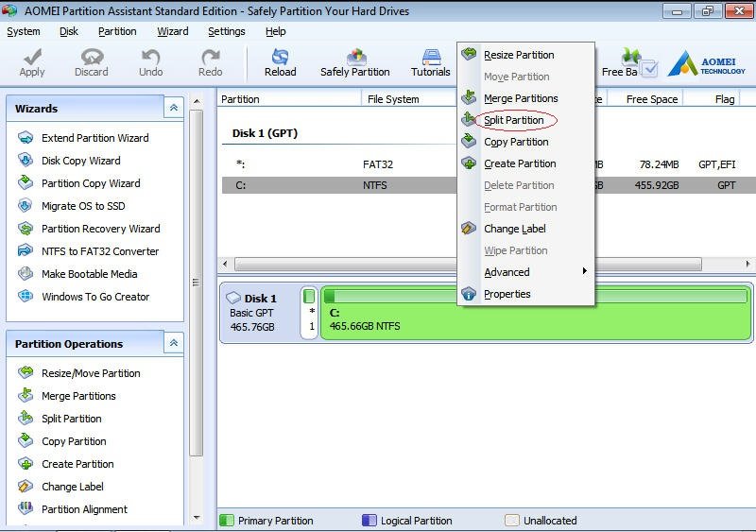Expand the Advanced submenu arrow

(x=584, y=271)
